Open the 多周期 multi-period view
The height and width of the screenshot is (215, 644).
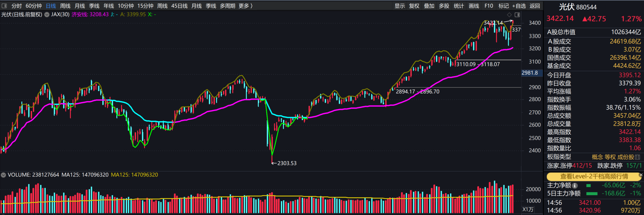tap(227, 6)
